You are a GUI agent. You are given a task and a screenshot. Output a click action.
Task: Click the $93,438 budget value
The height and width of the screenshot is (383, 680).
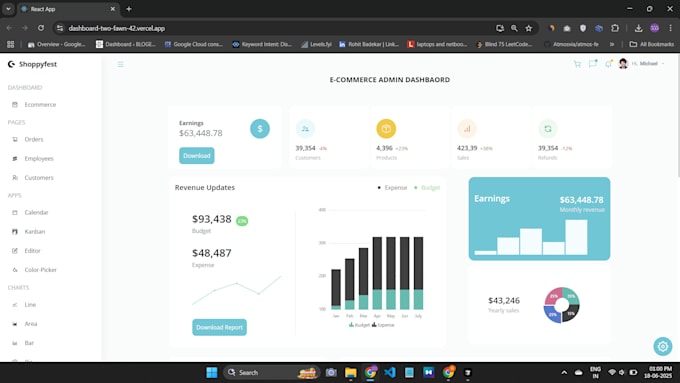(x=212, y=219)
